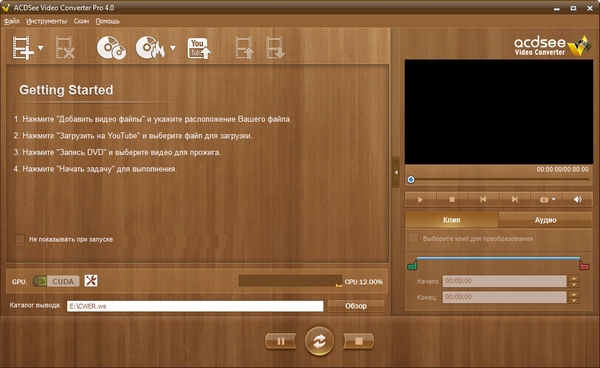Click the acdsee Video Converter logo
The height and width of the screenshot is (368, 600).
coord(553,46)
